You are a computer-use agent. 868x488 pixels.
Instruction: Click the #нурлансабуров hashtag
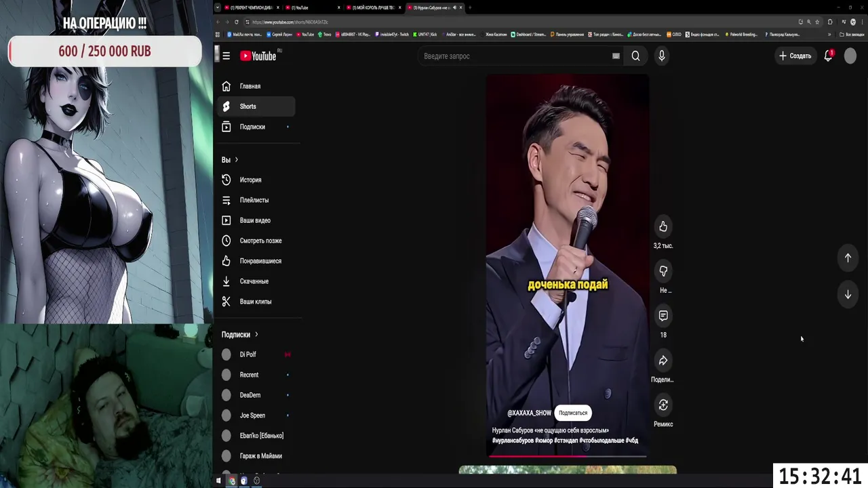click(513, 441)
